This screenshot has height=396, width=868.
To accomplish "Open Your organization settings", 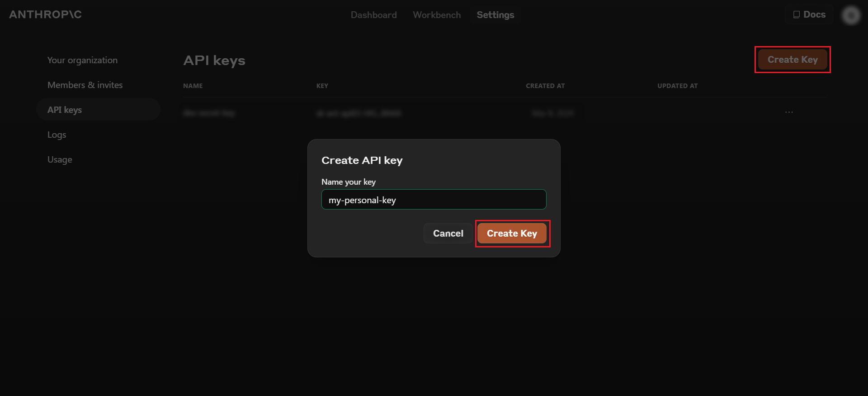I will click(82, 60).
